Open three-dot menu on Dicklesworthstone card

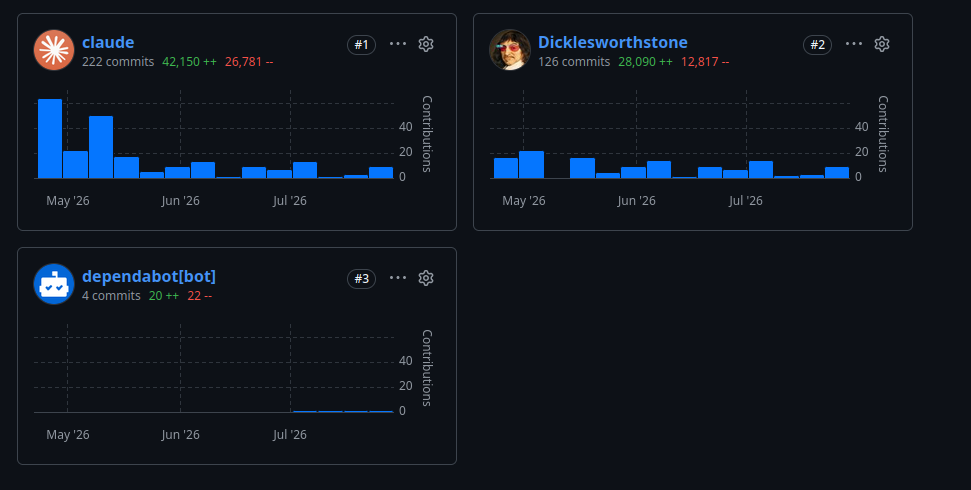(854, 44)
